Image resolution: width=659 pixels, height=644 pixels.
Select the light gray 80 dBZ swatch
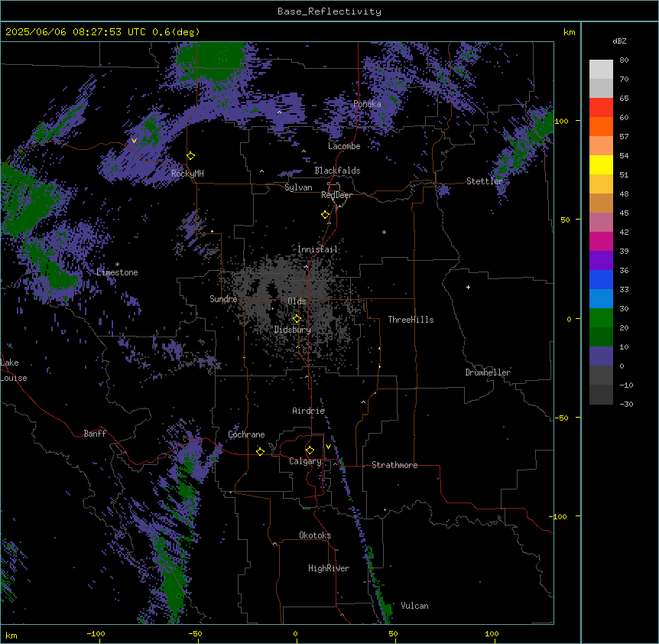601,70
